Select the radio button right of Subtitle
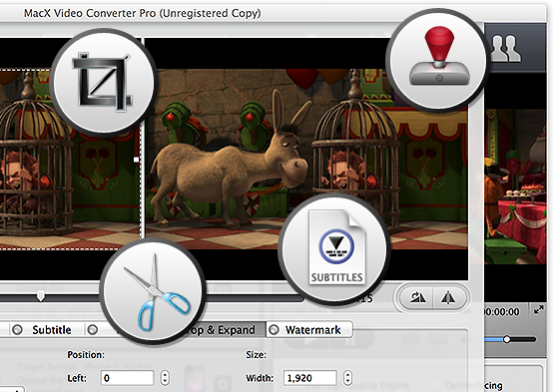553x392 pixels. (93, 330)
